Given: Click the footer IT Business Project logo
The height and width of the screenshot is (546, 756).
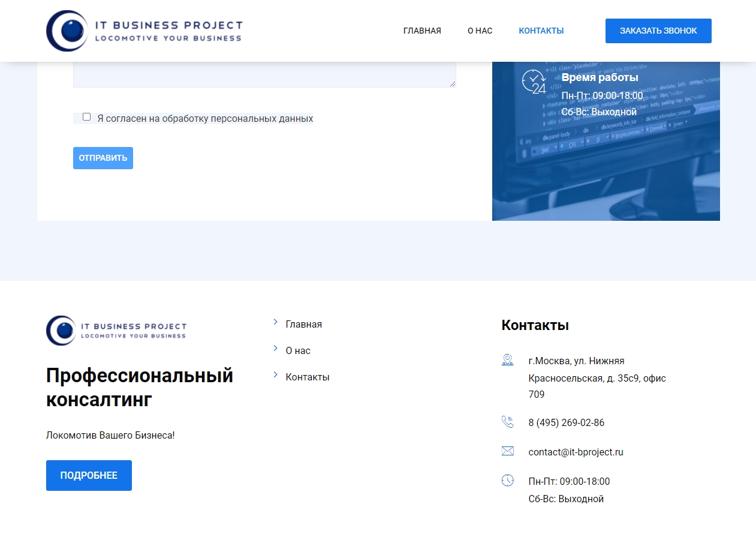Looking at the screenshot, I should point(116,331).
